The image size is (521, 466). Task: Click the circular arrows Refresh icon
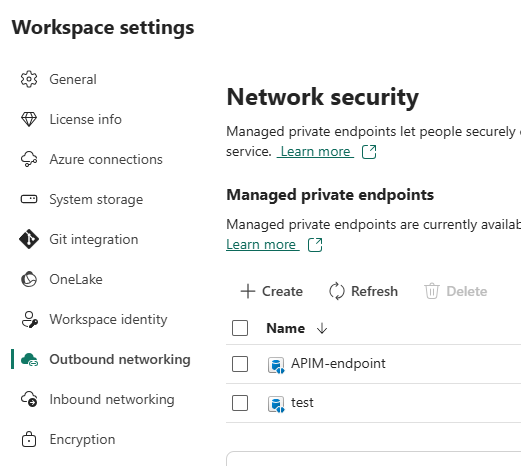point(337,291)
